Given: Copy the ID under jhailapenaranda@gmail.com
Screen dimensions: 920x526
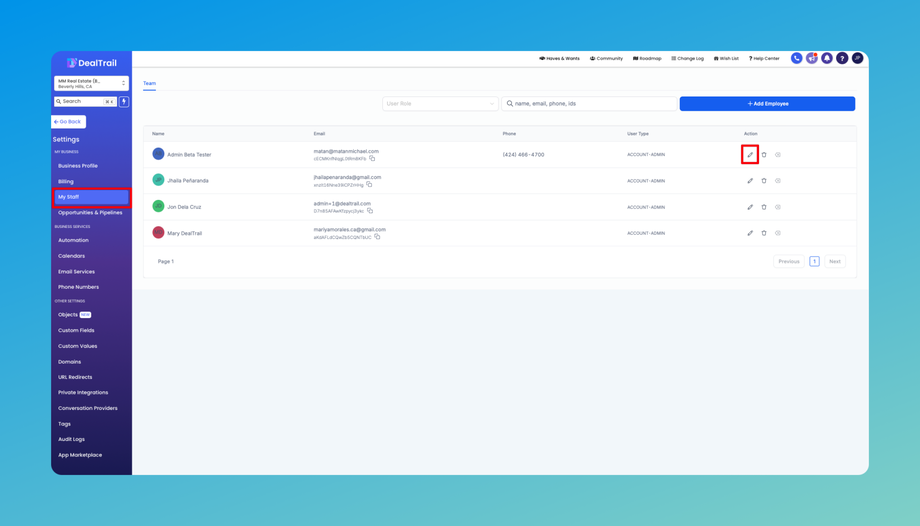Looking at the screenshot, I should tap(369, 184).
